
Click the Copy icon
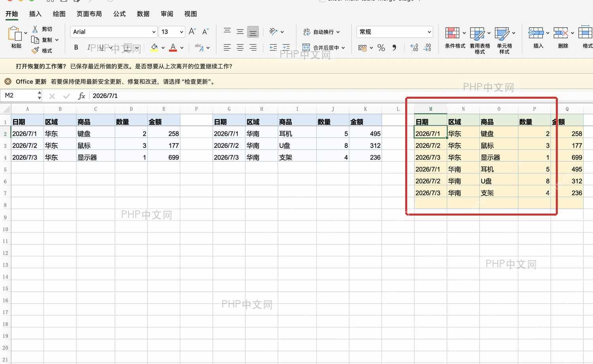coord(35,39)
